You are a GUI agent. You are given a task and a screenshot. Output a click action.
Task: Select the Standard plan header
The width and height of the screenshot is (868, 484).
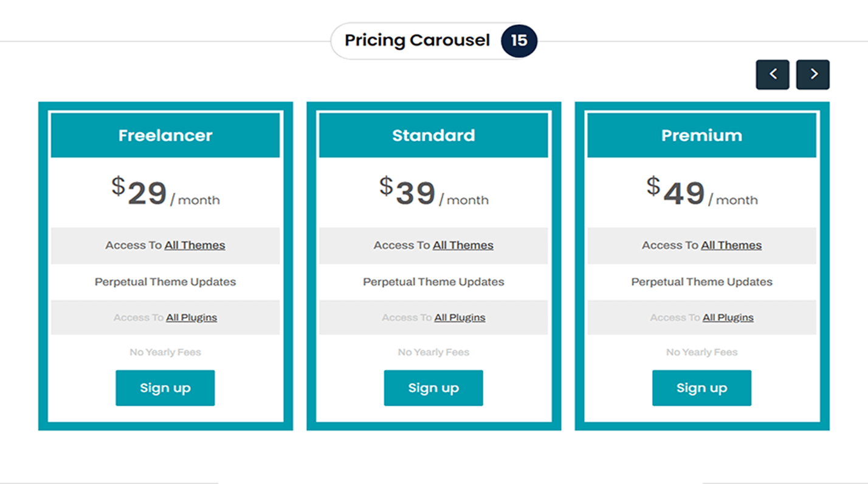[433, 135]
